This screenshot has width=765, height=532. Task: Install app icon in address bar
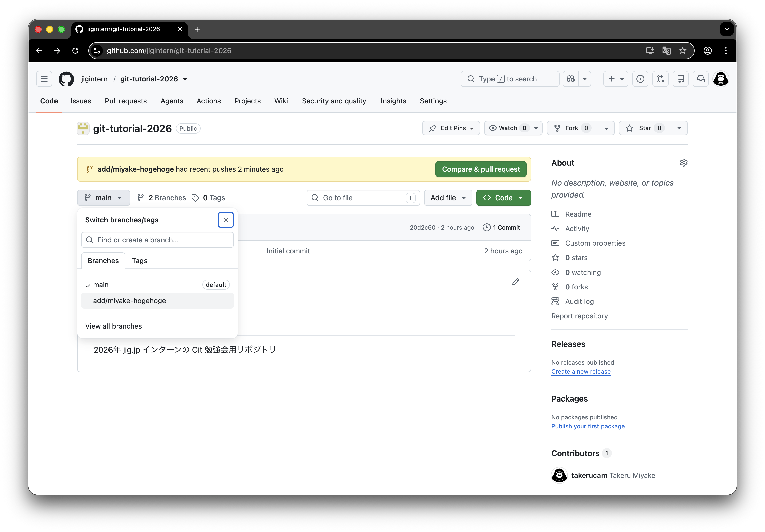coord(650,51)
